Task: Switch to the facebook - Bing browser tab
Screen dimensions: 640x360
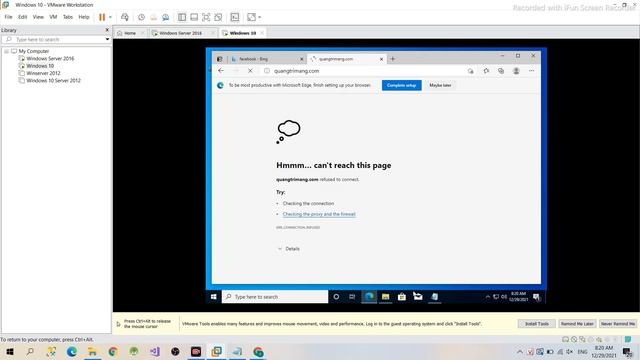Action: click(265, 59)
